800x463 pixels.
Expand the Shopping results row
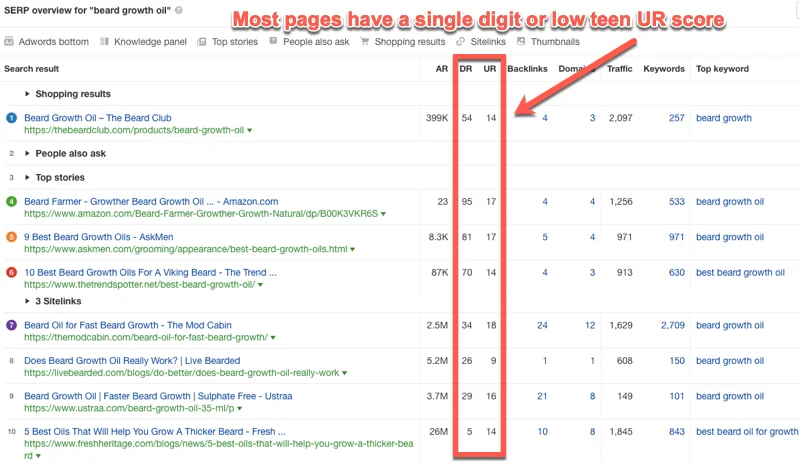coord(27,94)
